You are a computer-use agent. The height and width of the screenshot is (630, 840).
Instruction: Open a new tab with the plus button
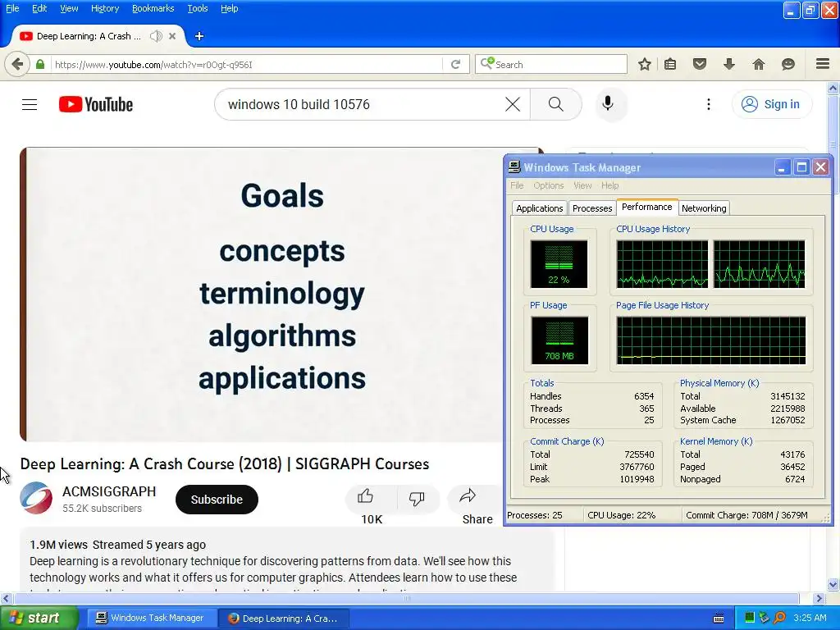(199, 36)
